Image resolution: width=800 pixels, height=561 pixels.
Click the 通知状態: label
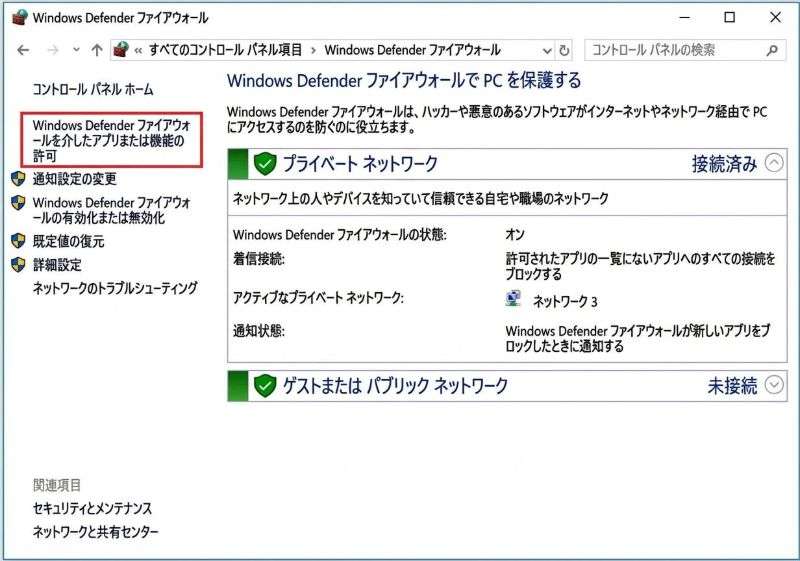coord(259,331)
